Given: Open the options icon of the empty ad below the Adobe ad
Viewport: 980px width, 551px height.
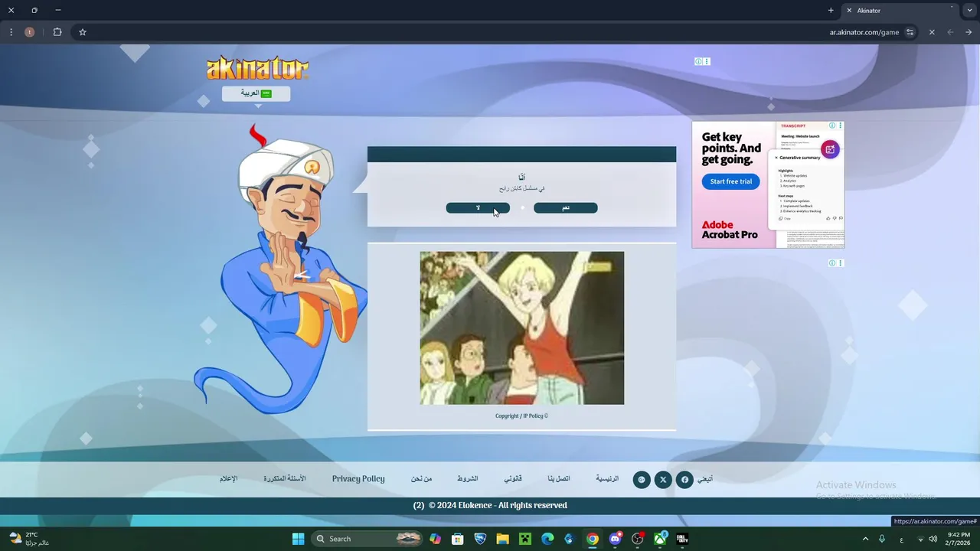Looking at the screenshot, I should (841, 263).
